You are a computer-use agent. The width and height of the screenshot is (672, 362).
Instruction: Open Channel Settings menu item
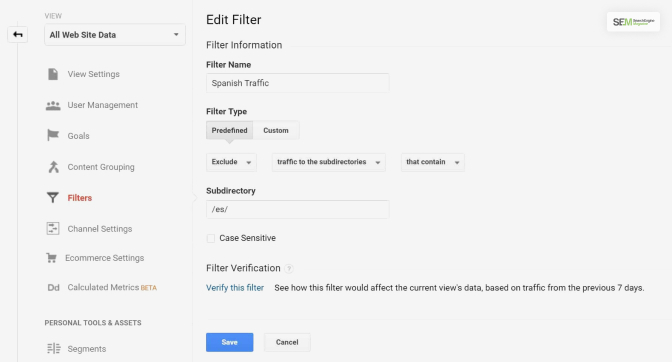point(99,229)
